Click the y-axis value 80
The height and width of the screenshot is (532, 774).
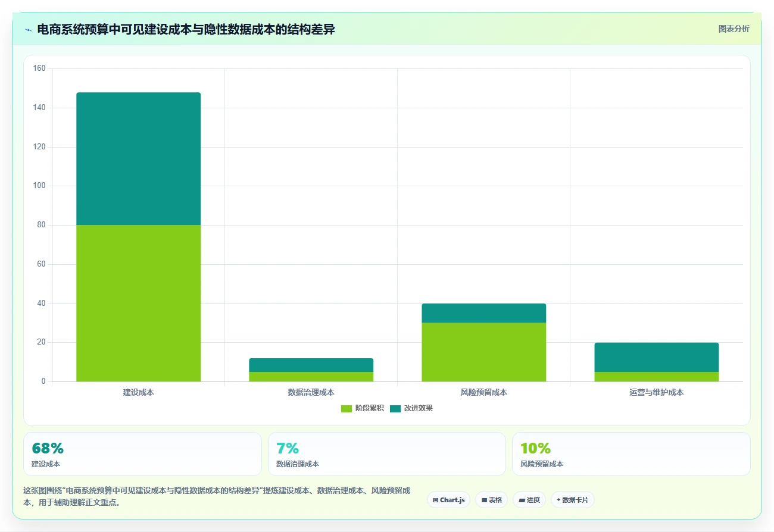click(x=41, y=225)
